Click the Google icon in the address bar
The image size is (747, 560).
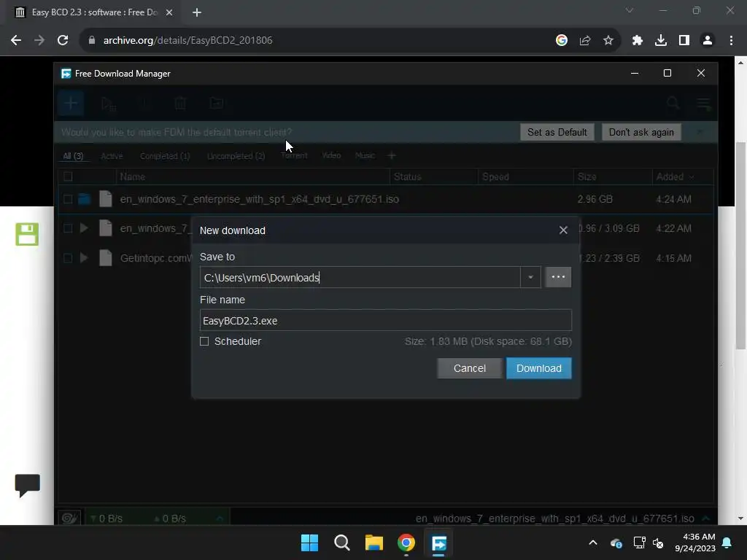pyautogui.click(x=562, y=41)
